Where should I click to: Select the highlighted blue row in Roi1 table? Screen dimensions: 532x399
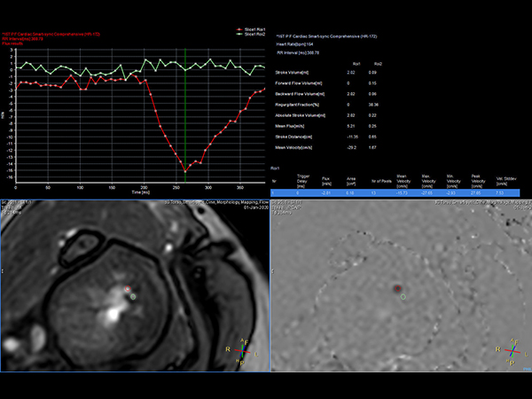[x=395, y=193]
